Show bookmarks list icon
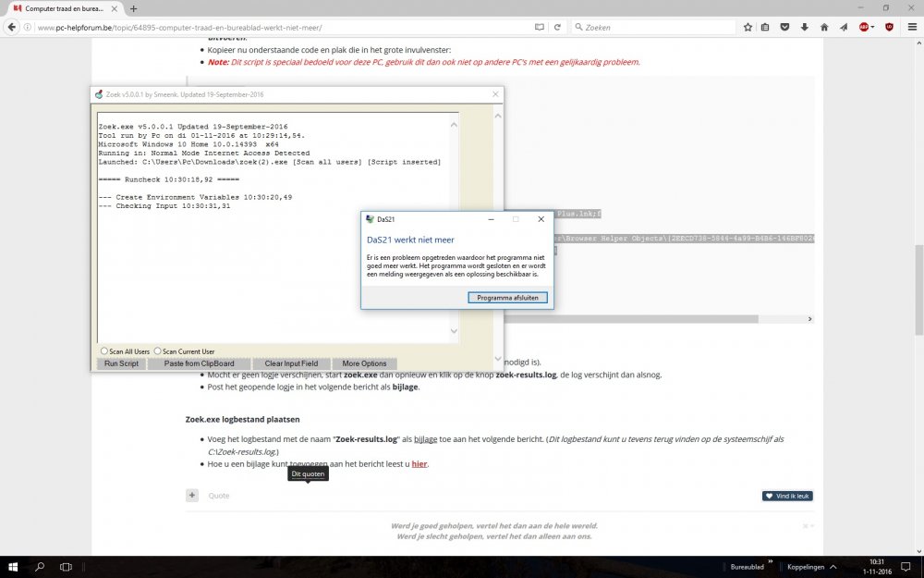 (x=765, y=27)
